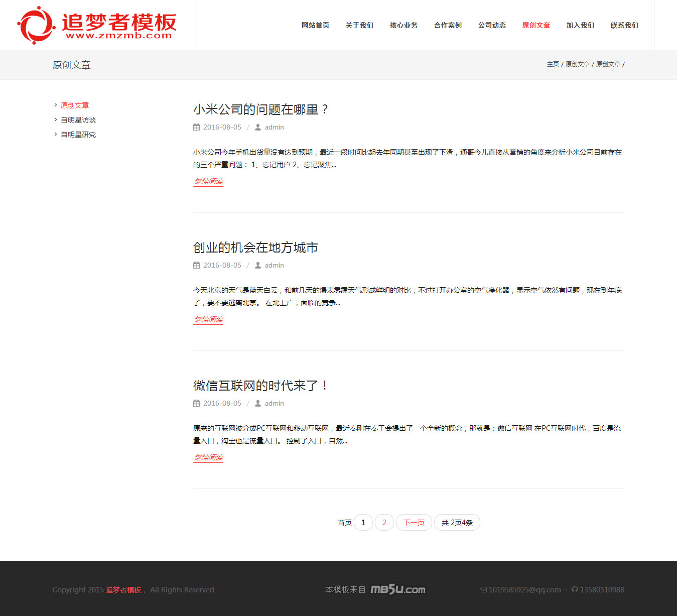Open the 核心业务 navigation item
The height and width of the screenshot is (616, 677).
[403, 25]
